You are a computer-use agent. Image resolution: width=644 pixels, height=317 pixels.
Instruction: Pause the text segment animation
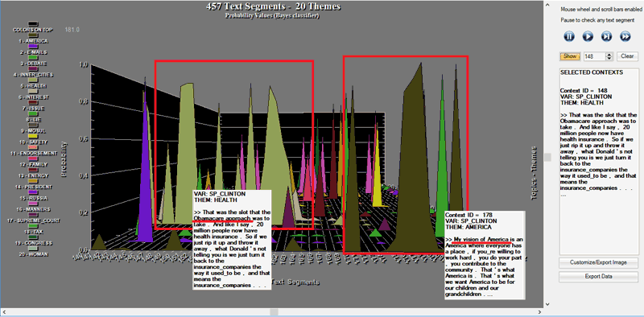[569, 36]
